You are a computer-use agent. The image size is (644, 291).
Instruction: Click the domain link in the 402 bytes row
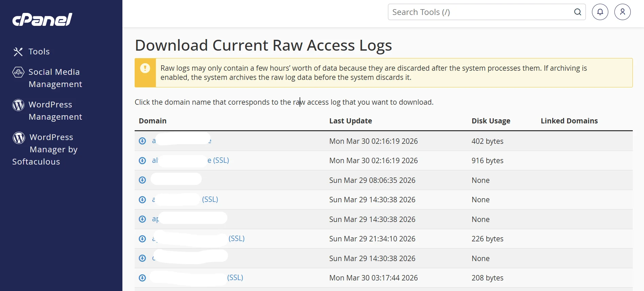(182, 141)
